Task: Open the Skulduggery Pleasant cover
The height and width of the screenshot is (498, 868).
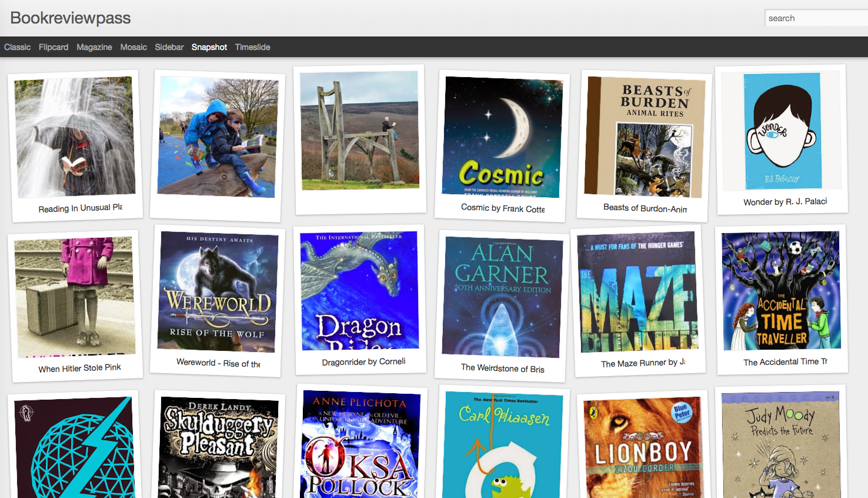Action: pos(218,447)
